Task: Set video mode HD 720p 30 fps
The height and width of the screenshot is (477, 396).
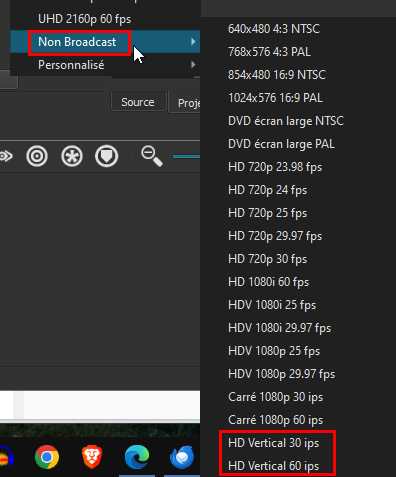Action: [x=268, y=259]
